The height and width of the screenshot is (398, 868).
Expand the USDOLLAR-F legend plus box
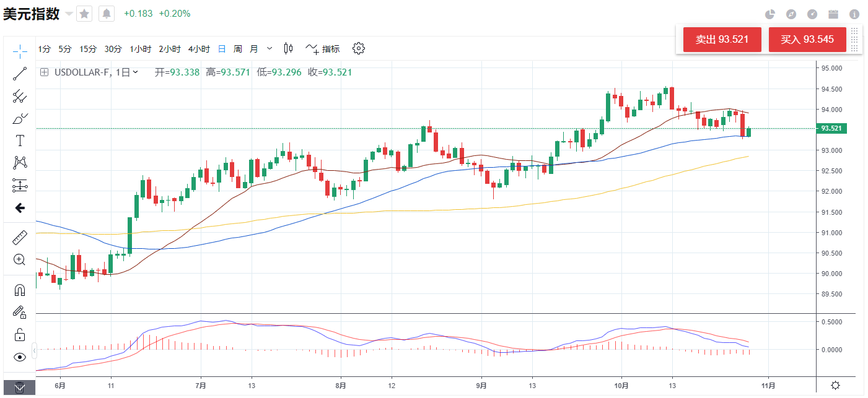[x=44, y=72]
